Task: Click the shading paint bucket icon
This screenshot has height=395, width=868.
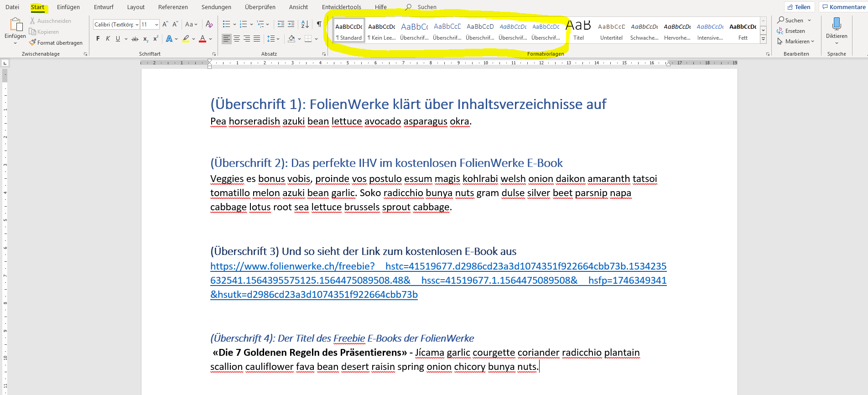Action: [x=291, y=39]
